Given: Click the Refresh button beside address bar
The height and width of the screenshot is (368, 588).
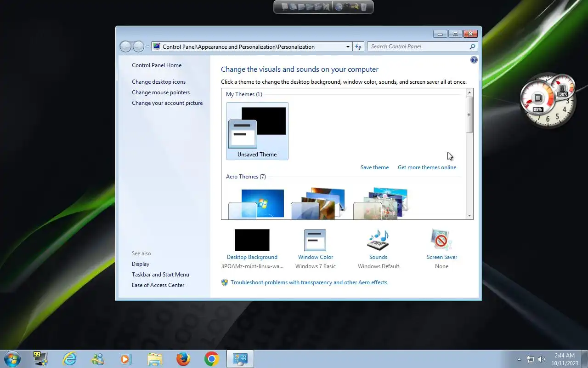Looking at the screenshot, I should [x=358, y=46].
